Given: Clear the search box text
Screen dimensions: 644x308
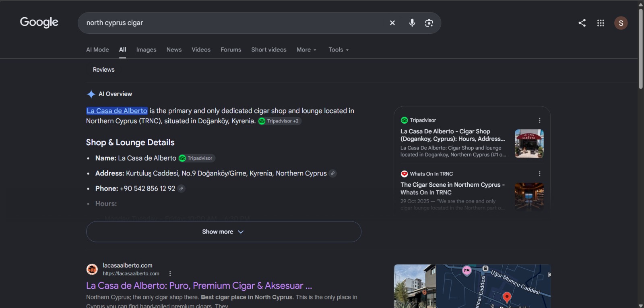Looking at the screenshot, I should tap(392, 23).
